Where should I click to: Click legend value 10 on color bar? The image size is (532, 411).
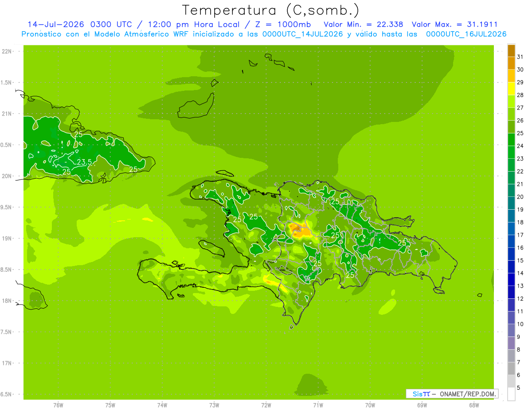[520, 324]
